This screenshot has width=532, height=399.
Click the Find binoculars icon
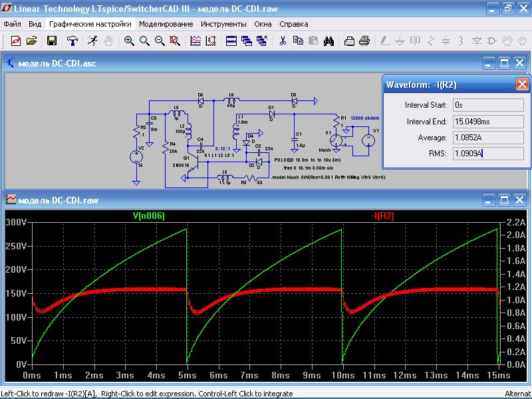pyautogui.click(x=329, y=41)
